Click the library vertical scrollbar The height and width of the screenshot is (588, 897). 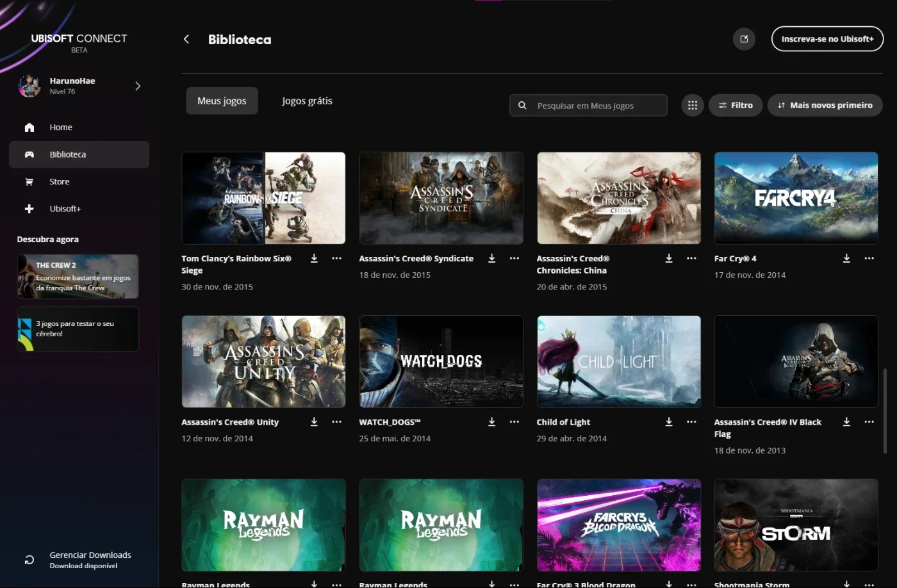pos(885,411)
